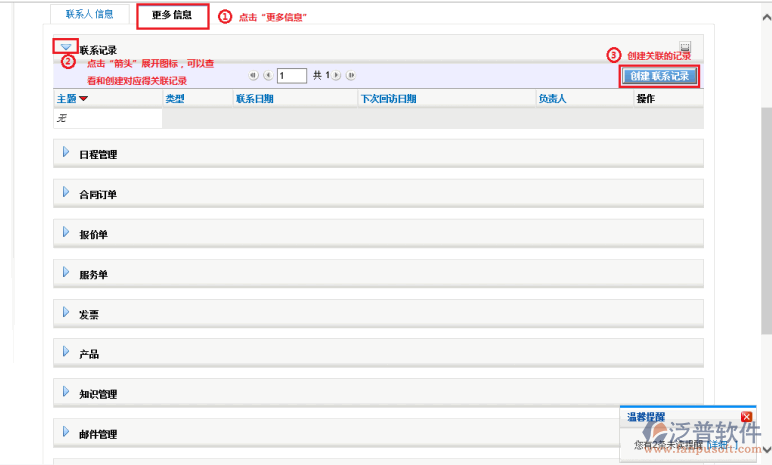Viewport: 772px width, 465px height.
Task: Click the 创建联系记录 button
Action: pyautogui.click(x=659, y=76)
